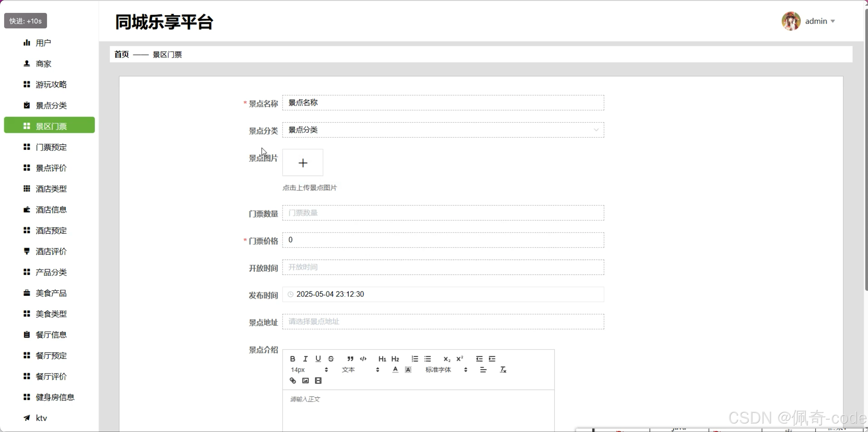868x432 pixels.
Task: Open the 景点分类 select dropdown
Action: point(443,130)
